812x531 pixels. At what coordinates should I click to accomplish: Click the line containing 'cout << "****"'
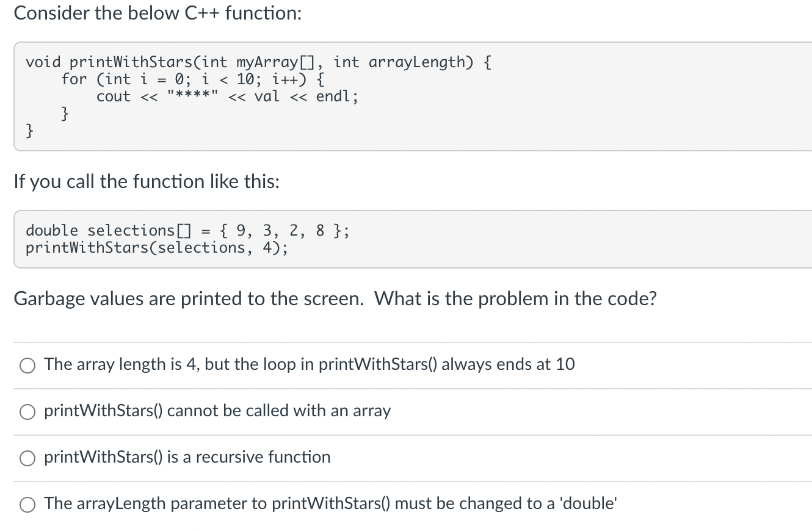click(x=227, y=96)
